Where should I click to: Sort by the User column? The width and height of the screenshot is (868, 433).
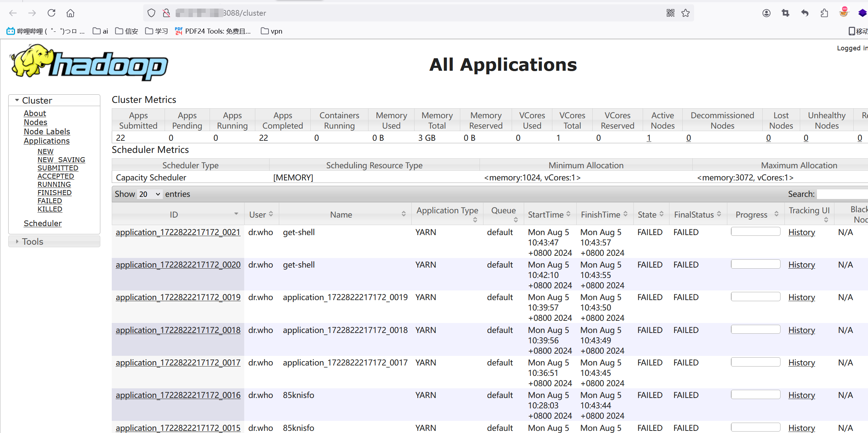pos(261,214)
